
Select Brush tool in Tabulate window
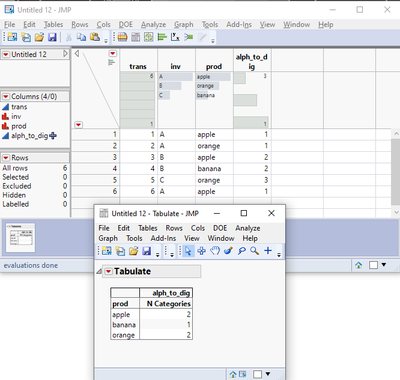(228, 251)
